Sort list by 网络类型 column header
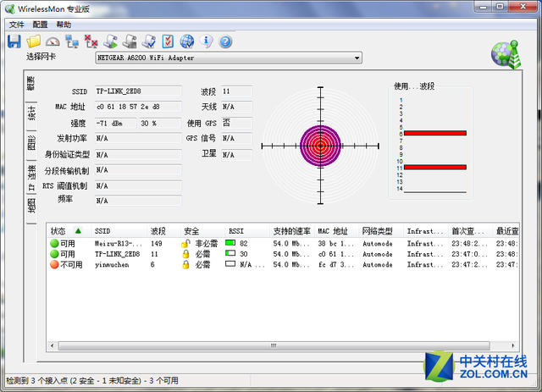Image resolution: width=542 pixels, height=392 pixels. 381,231
